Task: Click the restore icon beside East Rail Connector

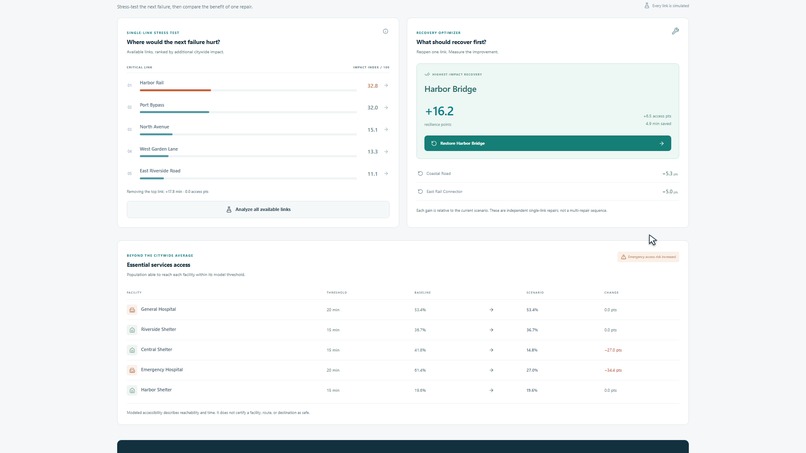Action: pyautogui.click(x=420, y=192)
